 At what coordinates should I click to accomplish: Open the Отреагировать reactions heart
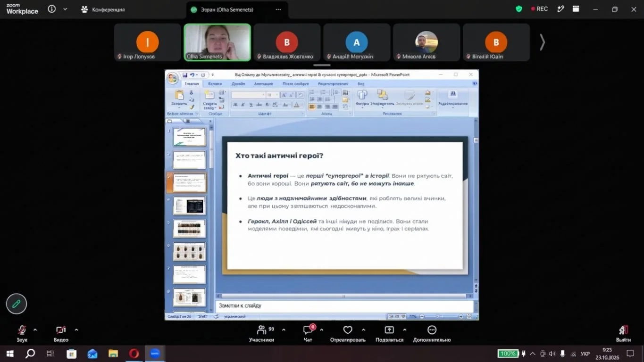pos(348,330)
